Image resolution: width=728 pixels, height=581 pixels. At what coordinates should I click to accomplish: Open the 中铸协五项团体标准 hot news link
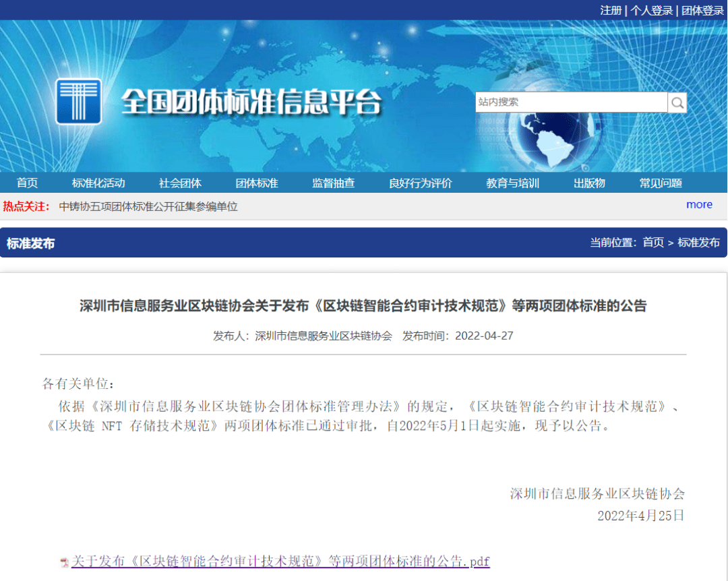click(x=148, y=207)
